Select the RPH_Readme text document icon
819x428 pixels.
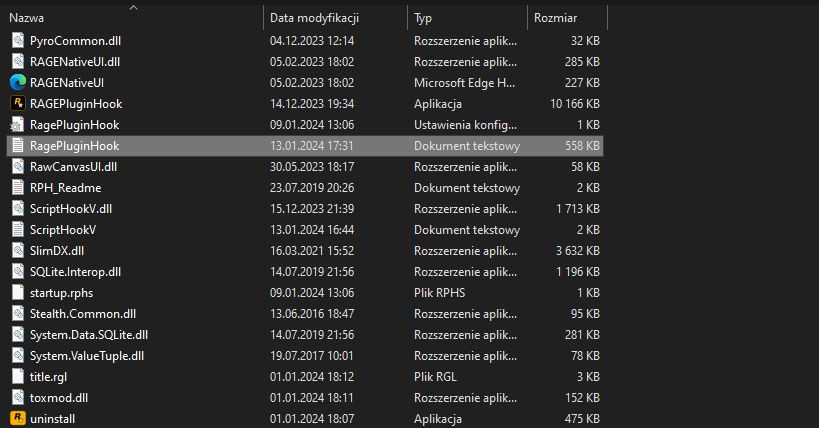pyautogui.click(x=18, y=187)
